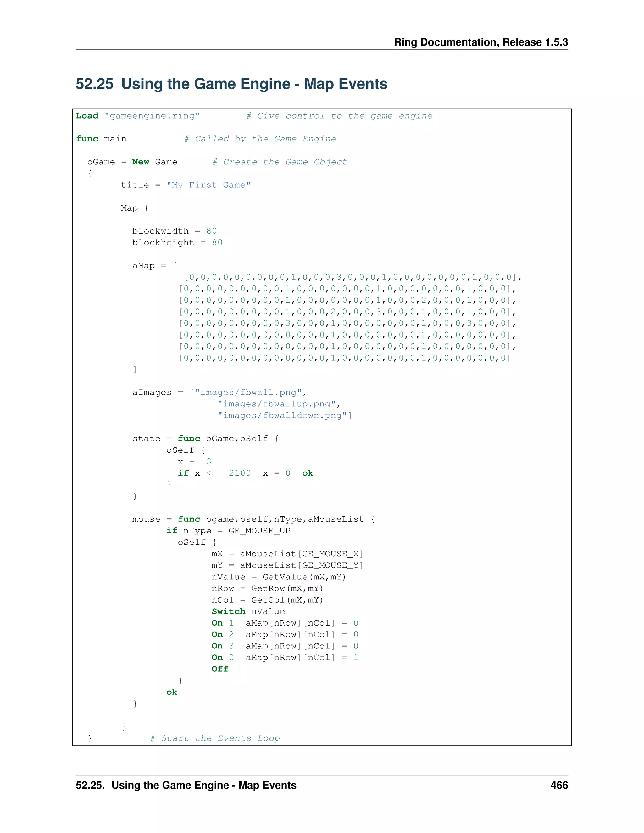644x833 pixels.
Task: Click the "blockheight = 80" line
Action: tap(177, 243)
